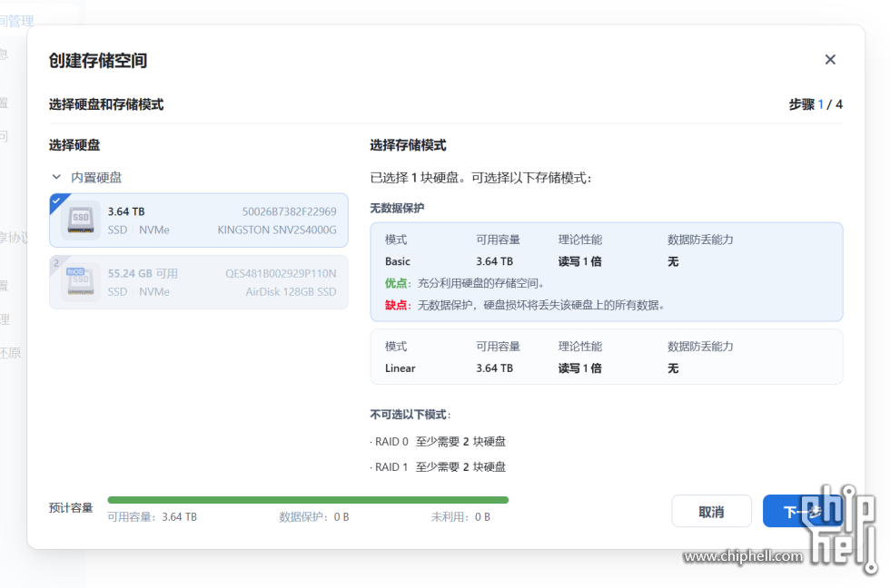Close the 创建存储空间 dialog

coord(830,60)
